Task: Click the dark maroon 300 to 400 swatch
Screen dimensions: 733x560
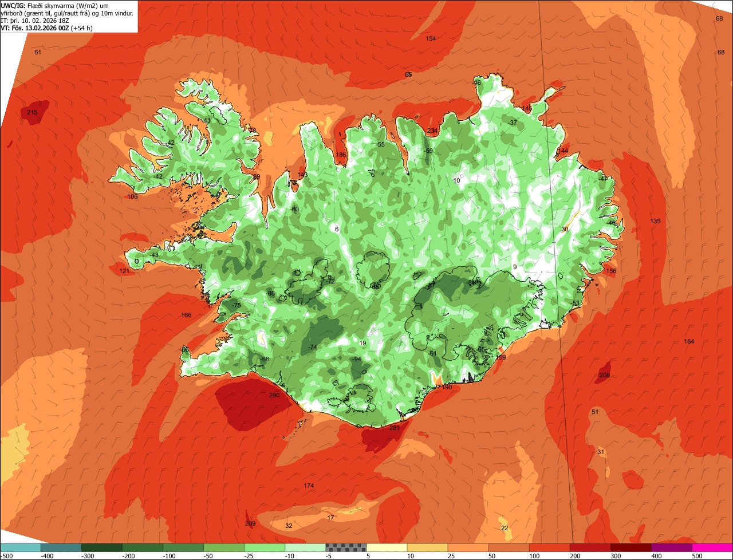Action: (631, 547)
